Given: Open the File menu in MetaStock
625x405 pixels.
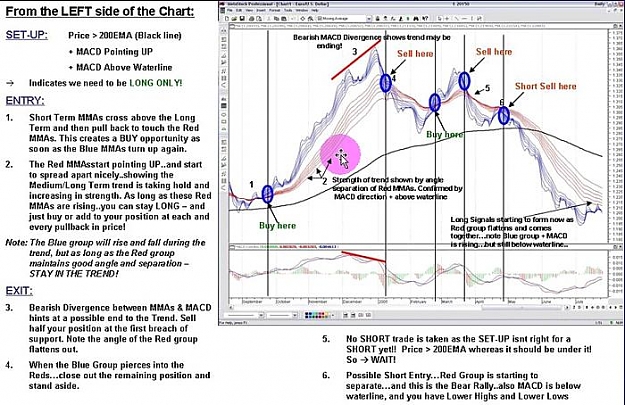Looking at the screenshot, I should [x=230, y=10].
